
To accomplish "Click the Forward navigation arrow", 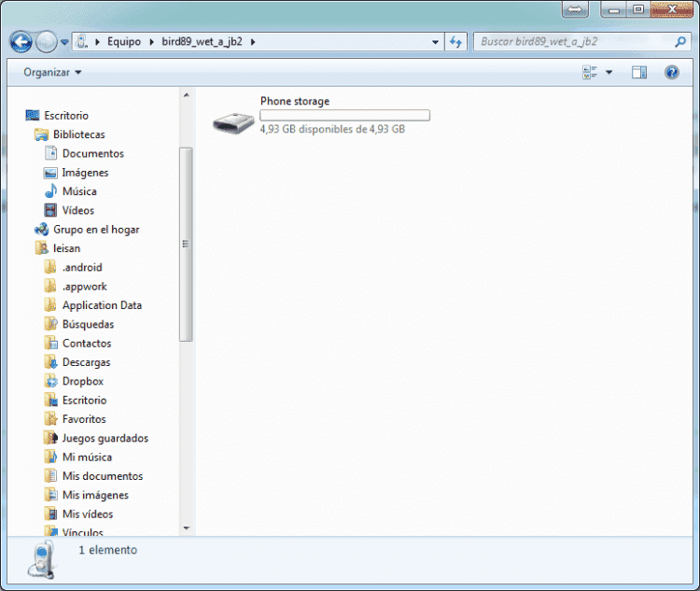I will pyautogui.click(x=47, y=42).
